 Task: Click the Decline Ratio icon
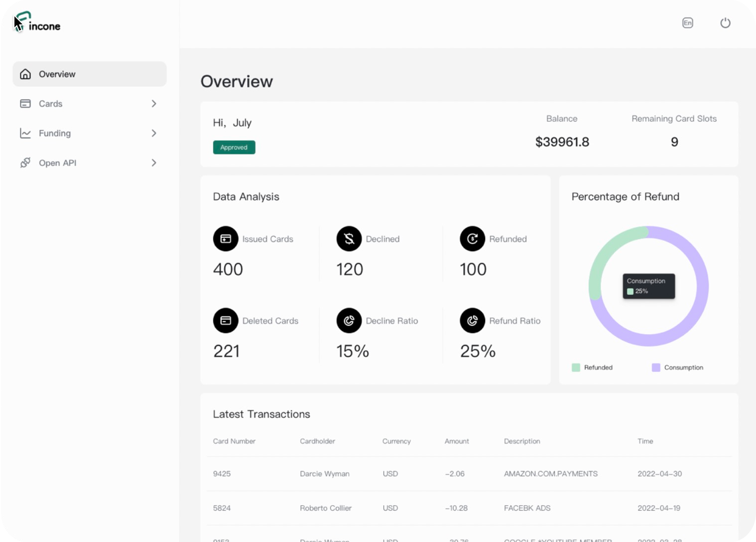coord(349,320)
